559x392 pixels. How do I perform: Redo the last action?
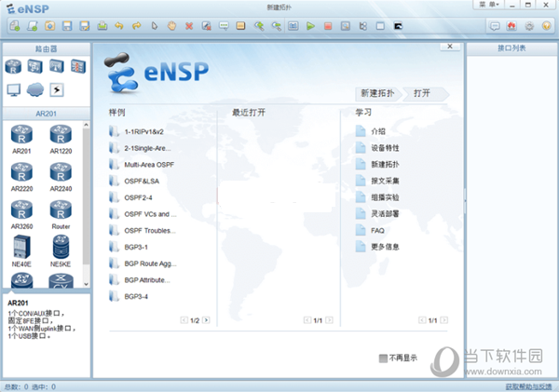(x=137, y=26)
